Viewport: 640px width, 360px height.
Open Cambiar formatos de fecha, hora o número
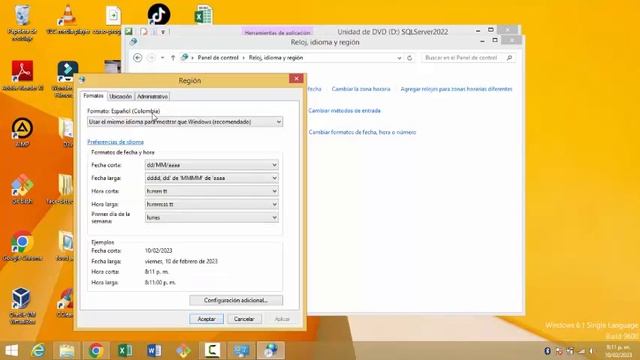click(x=362, y=132)
